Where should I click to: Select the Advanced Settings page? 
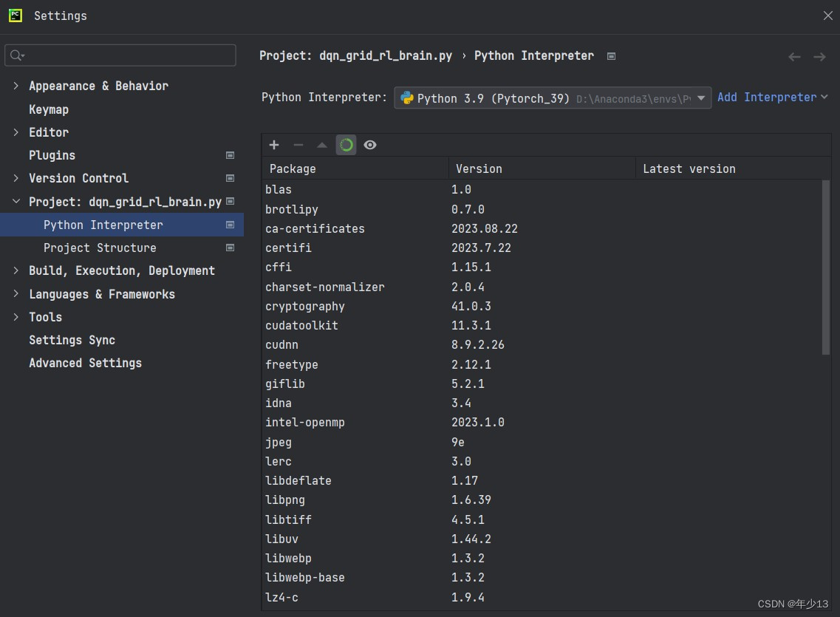(85, 363)
